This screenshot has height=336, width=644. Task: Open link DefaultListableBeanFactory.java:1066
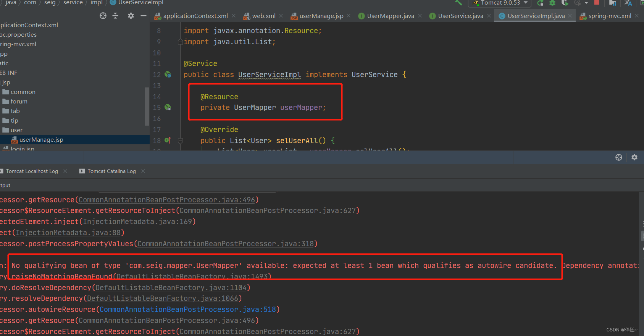tap(163, 298)
